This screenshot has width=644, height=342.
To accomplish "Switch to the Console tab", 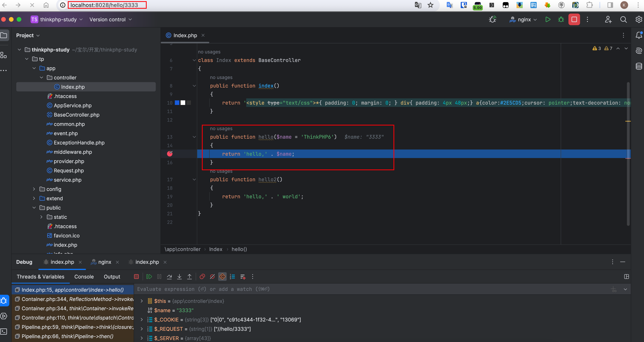I will click(x=84, y=277).
